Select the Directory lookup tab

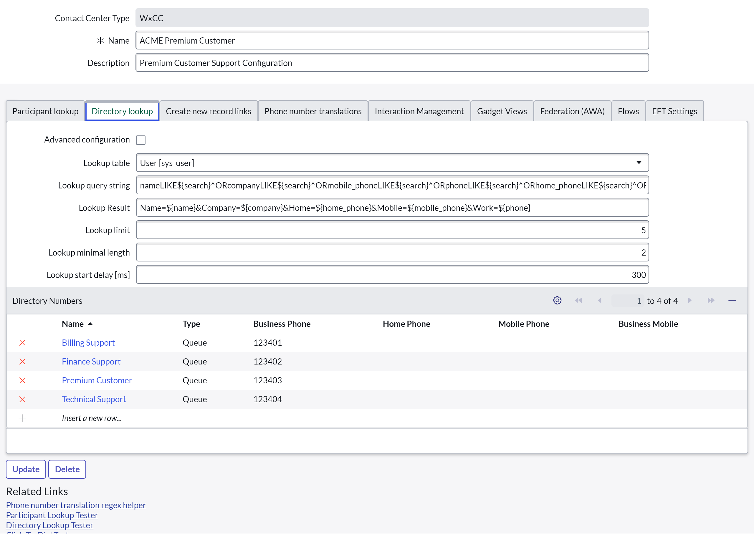click(122, 111)
